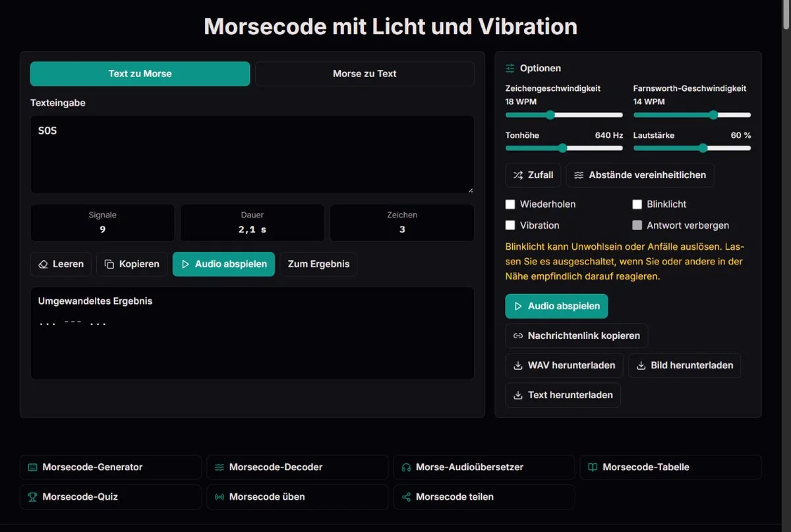Viewport: 791px width, 532px height.
Task: Toggle the Antwort verbergen checkbox
Action: point(637,225)
